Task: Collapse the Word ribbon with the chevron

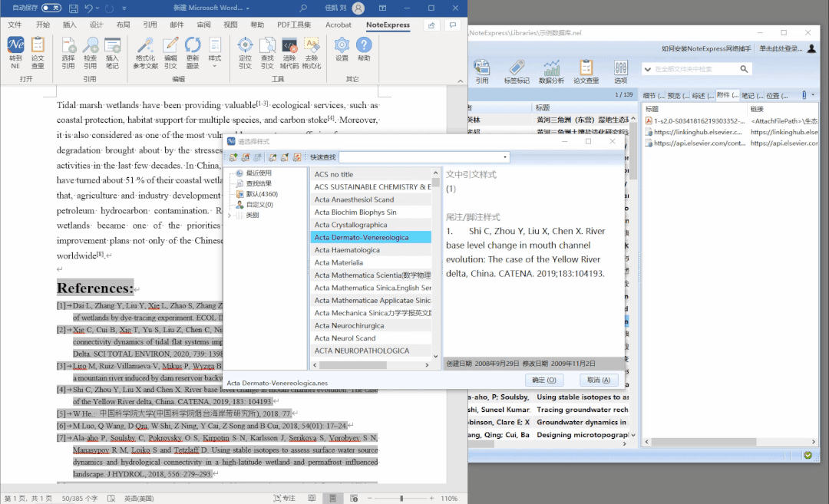Action: 460,81
